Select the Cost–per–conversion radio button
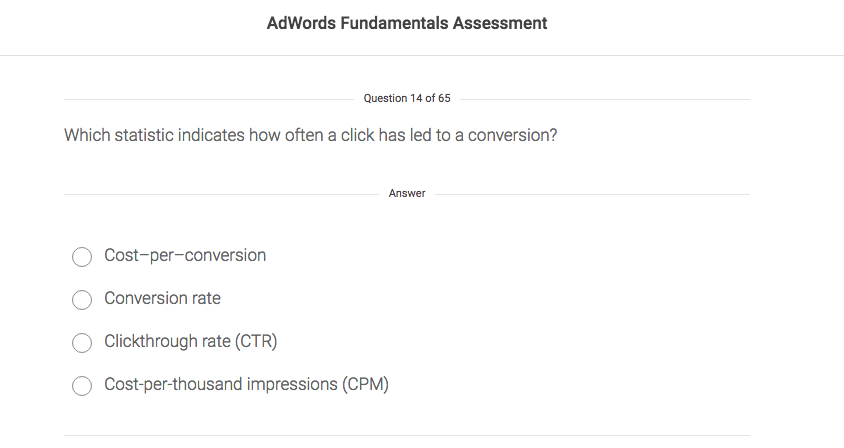The height and width of the screenshot is (448, 844). pos(82,258)
